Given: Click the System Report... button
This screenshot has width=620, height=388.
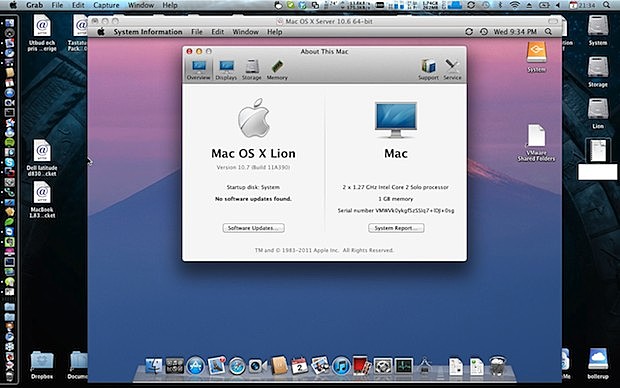Looking at the screenshot, I should [396, 228].
